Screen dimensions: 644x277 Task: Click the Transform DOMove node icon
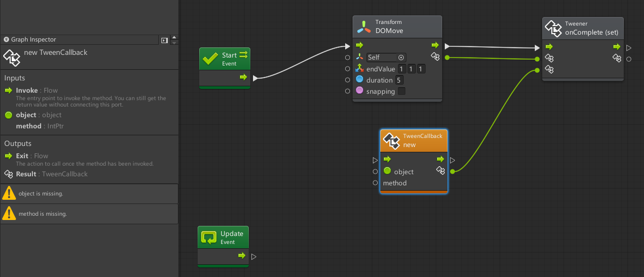tap(364, 26)
